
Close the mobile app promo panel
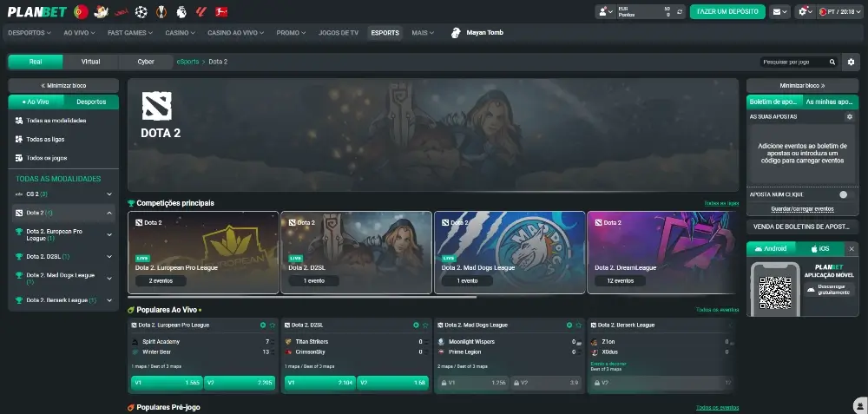852,248
